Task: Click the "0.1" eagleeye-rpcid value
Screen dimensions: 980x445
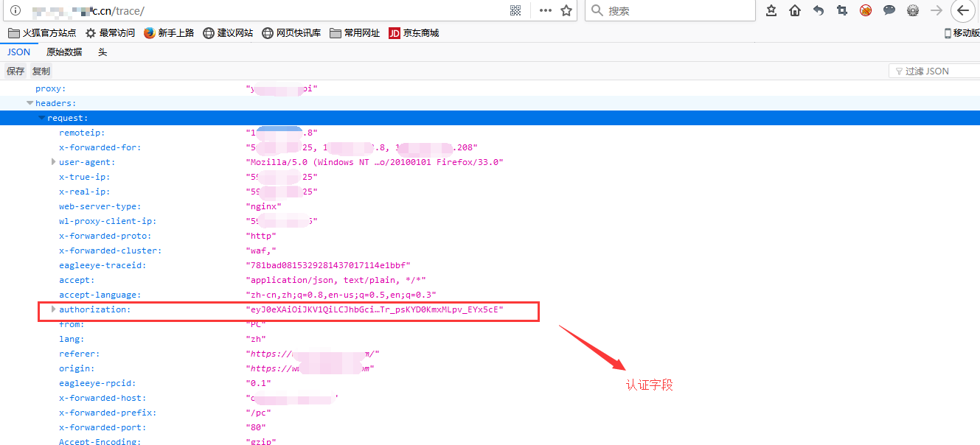Action: tap(258, 383)
